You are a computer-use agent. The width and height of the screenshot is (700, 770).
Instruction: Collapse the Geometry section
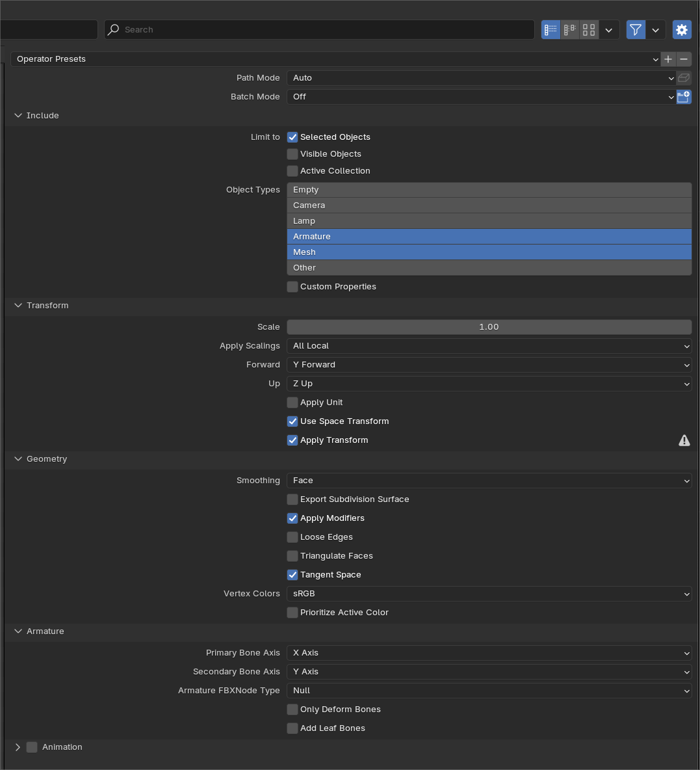[x=18, y=459]
